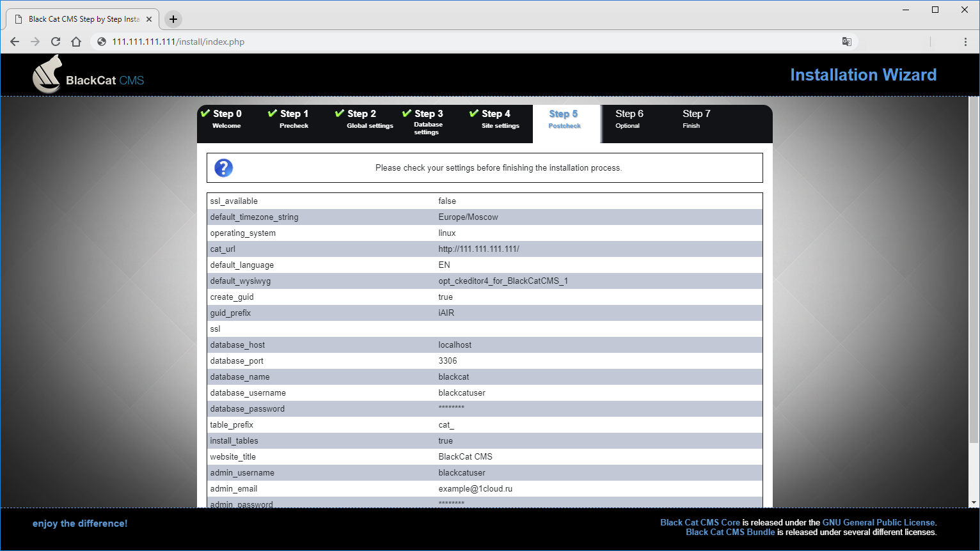
Task: Return to the Step 0 Welcome tab
Action: click(226, 120)
